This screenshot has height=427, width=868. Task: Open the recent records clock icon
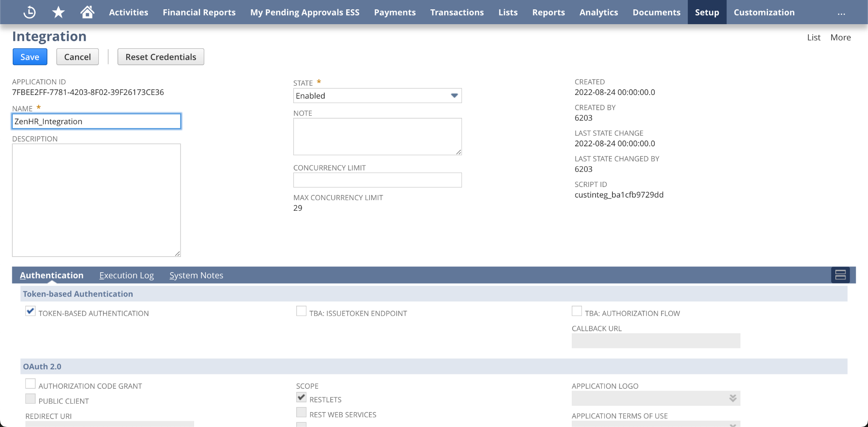click(29, 12)
